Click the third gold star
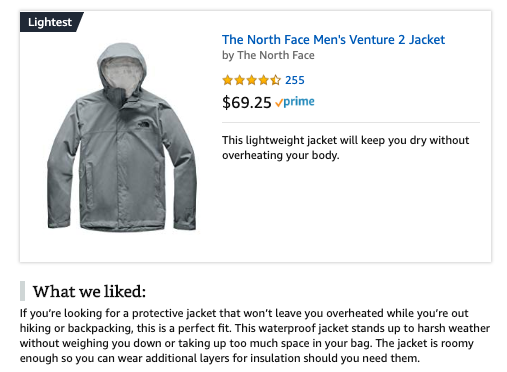 click(252, 80)
